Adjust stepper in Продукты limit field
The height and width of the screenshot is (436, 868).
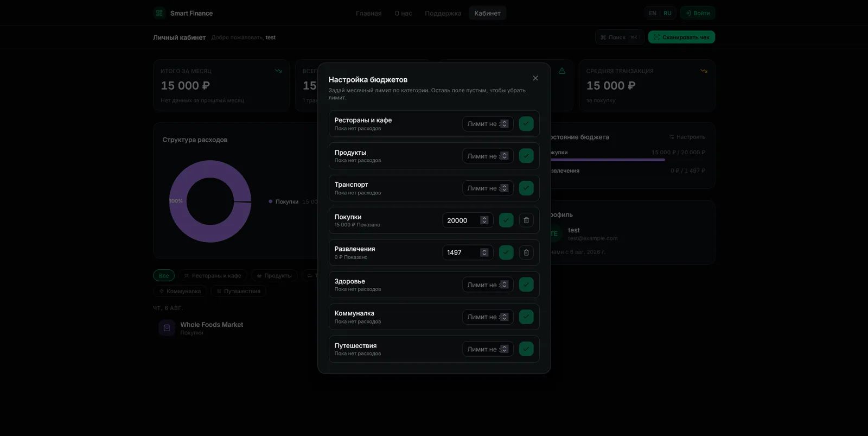click(x=504, y=156)
